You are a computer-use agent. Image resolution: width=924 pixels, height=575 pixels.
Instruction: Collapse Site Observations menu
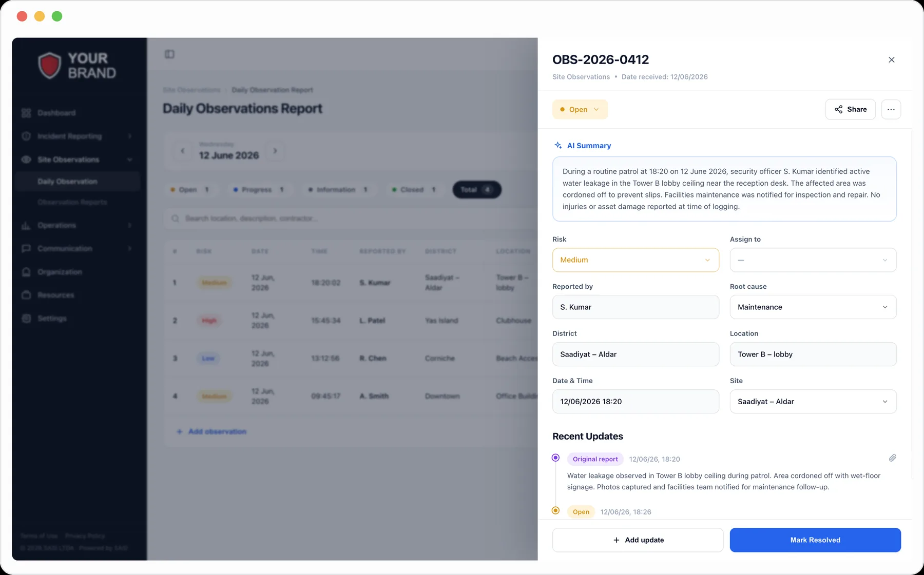(77, 160)
